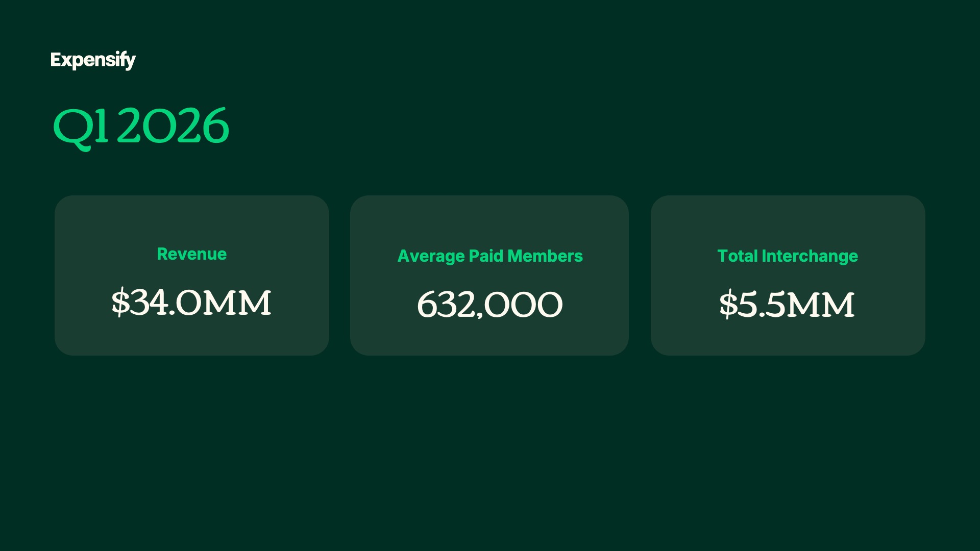Viewport: 980px width, 551px height.
Task: Click the Total Interchange label
Action: pyautogui.click(x=788, y=256)
